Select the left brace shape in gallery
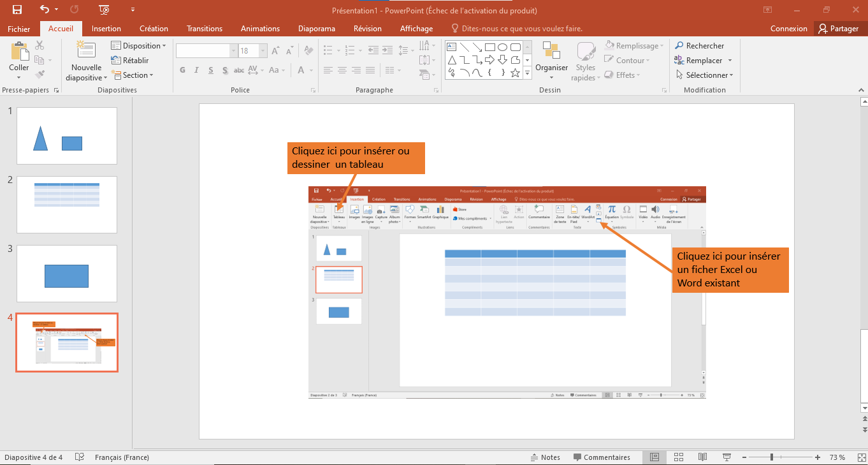 489,73
